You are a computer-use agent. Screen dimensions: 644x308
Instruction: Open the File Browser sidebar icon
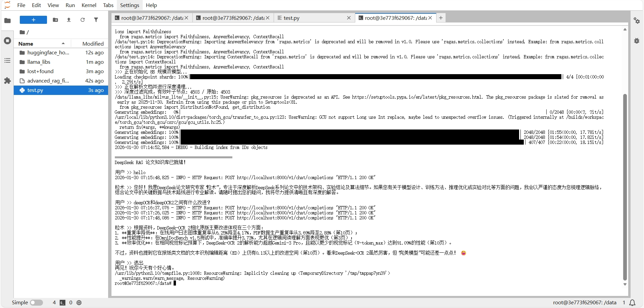[x=7, y=20]
